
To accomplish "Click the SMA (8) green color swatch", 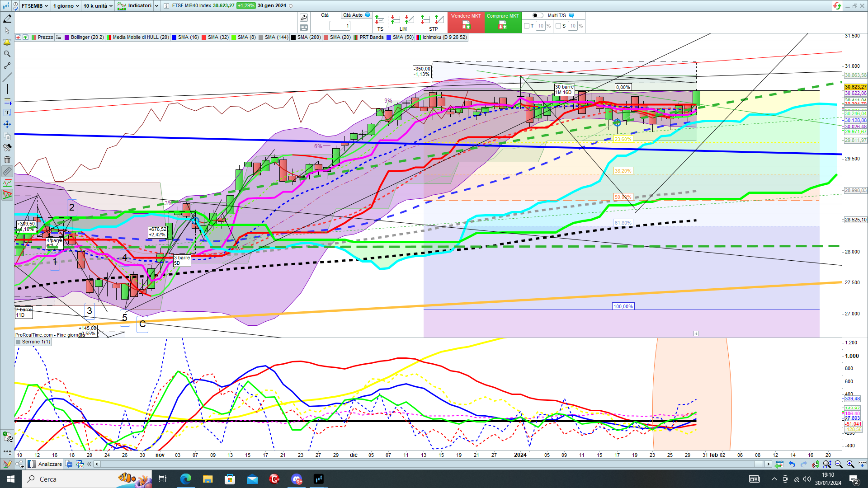I will [x=234, y=38].
